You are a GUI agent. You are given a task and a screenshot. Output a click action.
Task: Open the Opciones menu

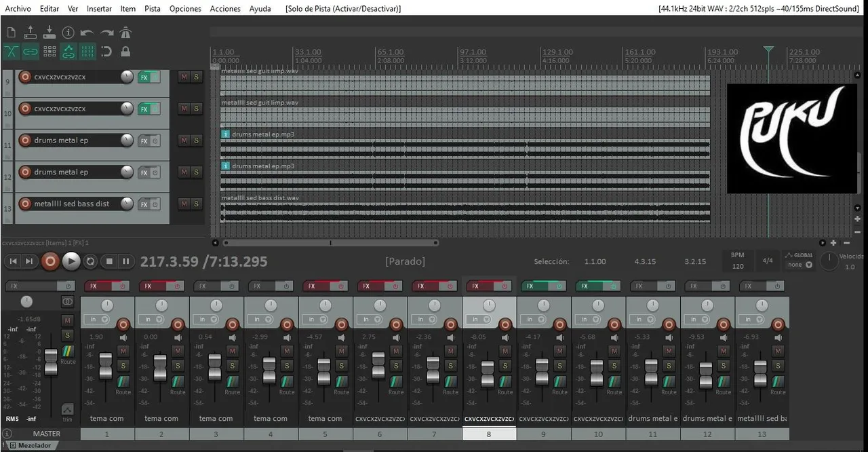click(185, 9)
